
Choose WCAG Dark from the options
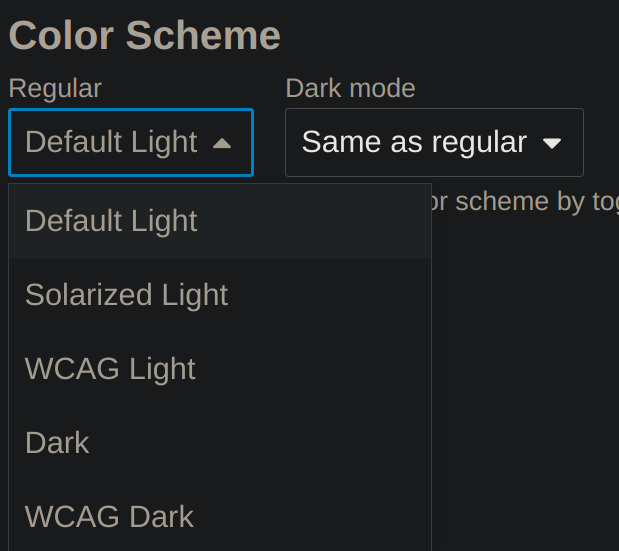click(x=109, y=517)
